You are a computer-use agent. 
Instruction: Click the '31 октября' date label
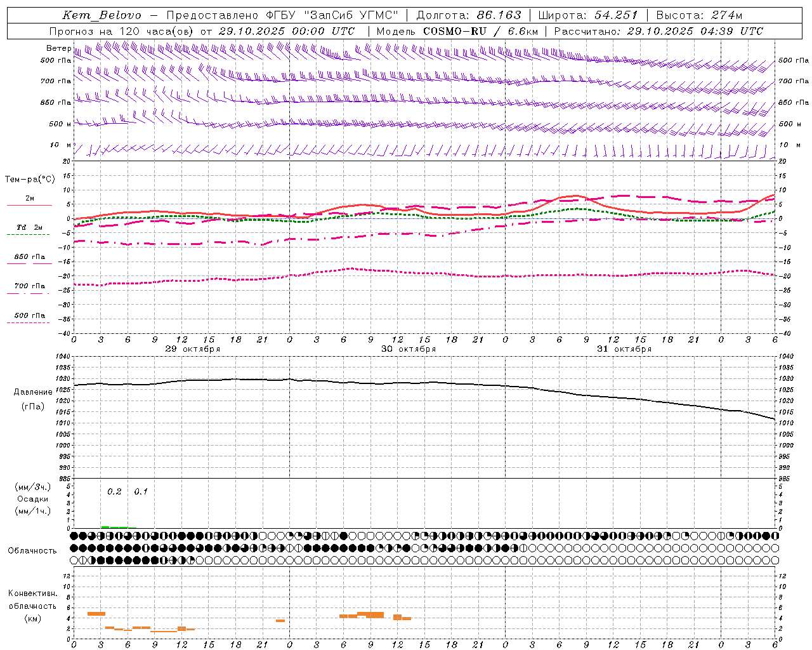(624, 349)
